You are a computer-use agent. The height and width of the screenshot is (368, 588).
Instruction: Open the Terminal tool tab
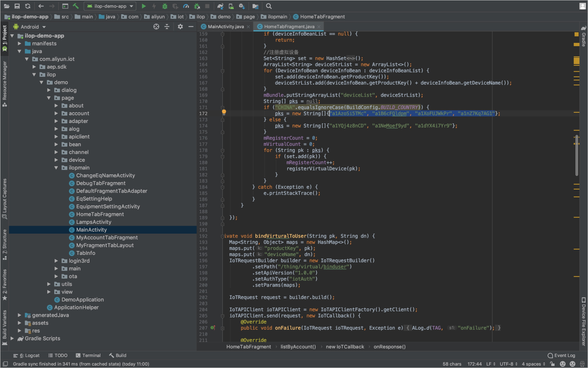(88, 355)
